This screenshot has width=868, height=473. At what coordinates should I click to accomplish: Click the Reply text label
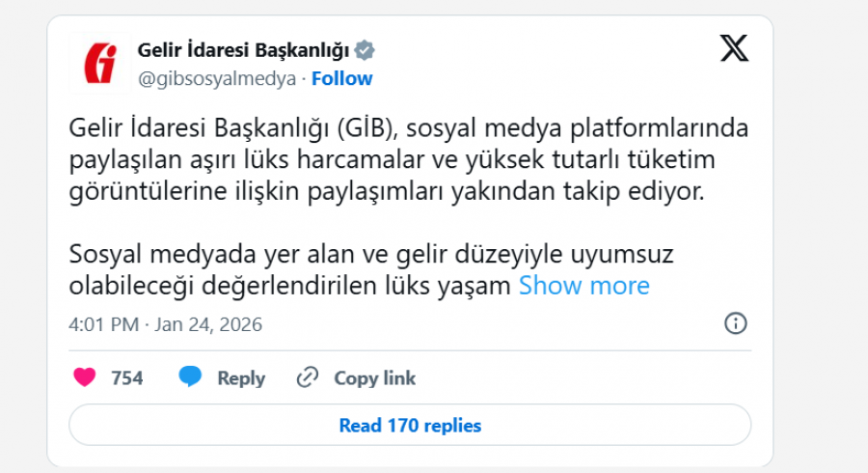pyautogui.click(x=241, y=378)
